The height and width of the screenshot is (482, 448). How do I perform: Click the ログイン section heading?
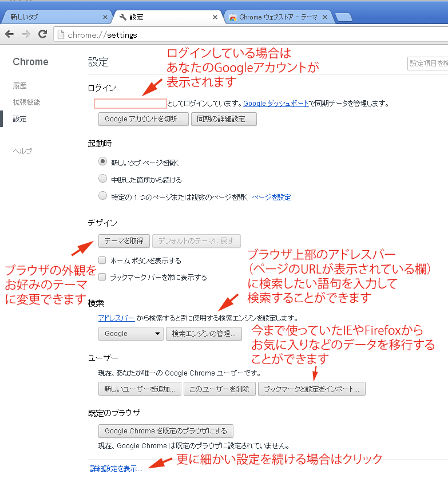click(102, 88)
